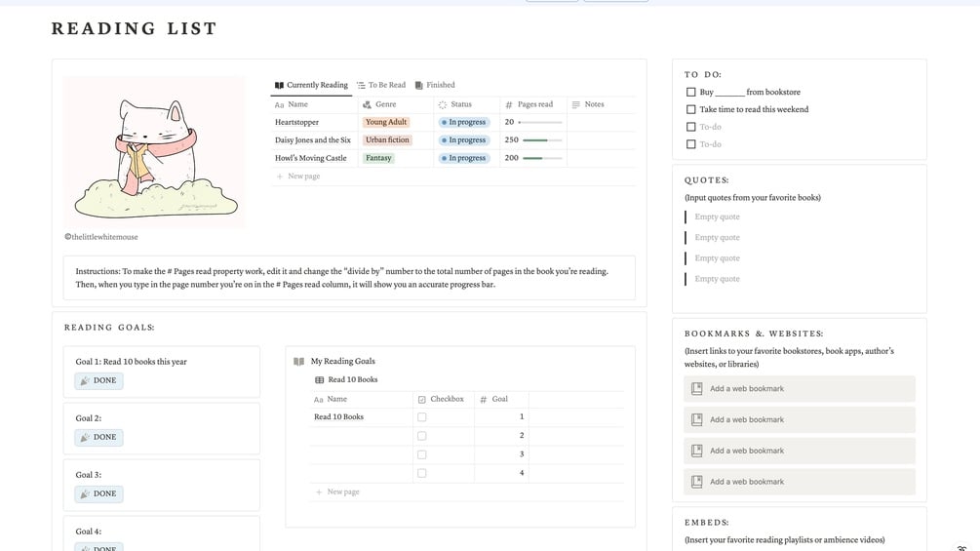Change Howl's Moving Castle In progress status
The width and height of the screenshot is (980, 551).
(464, 158)
